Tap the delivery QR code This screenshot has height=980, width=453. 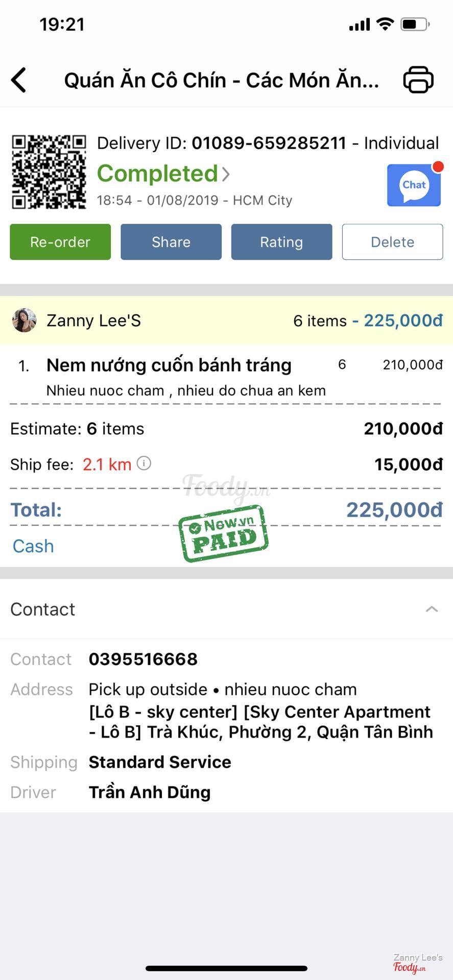[49, 171]
